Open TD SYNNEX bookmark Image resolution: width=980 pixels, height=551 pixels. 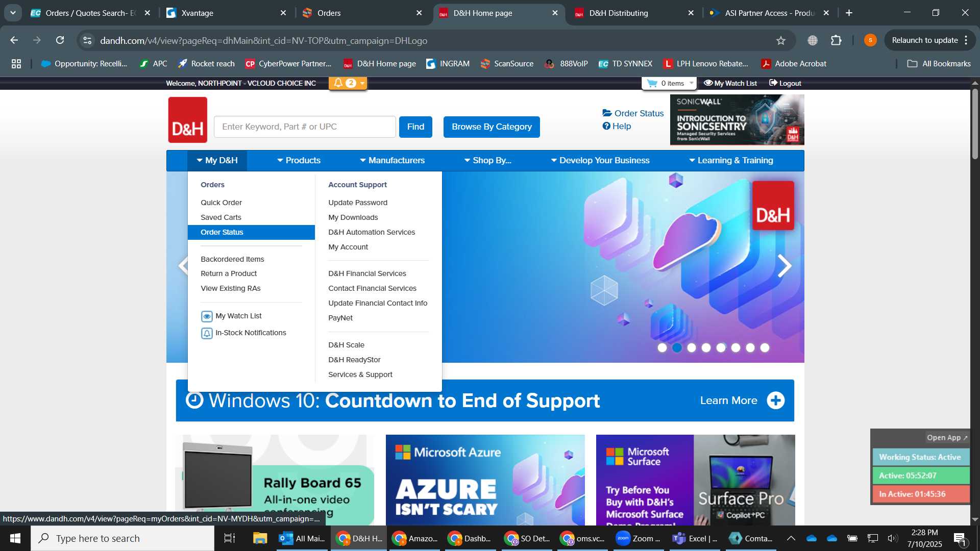coord(625,64)
